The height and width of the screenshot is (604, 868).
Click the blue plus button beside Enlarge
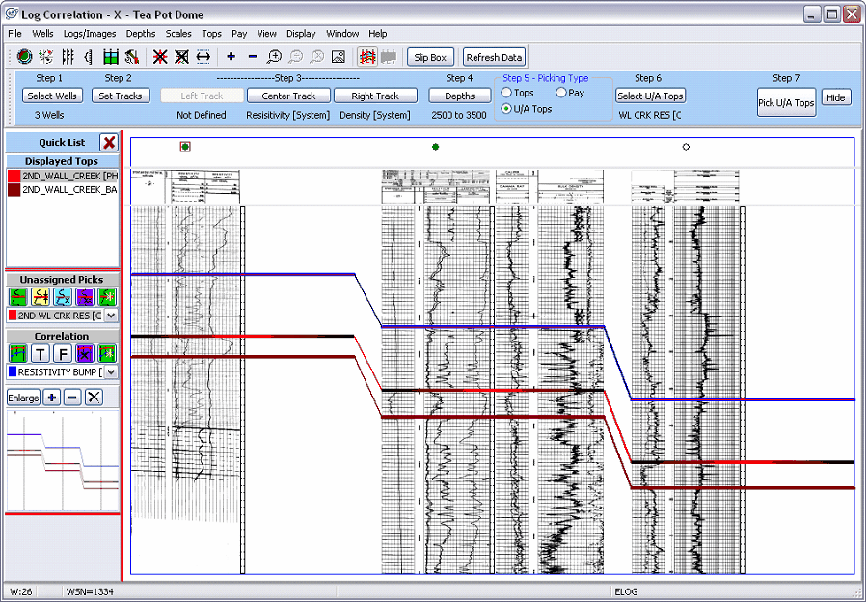(x=53, y=398)
